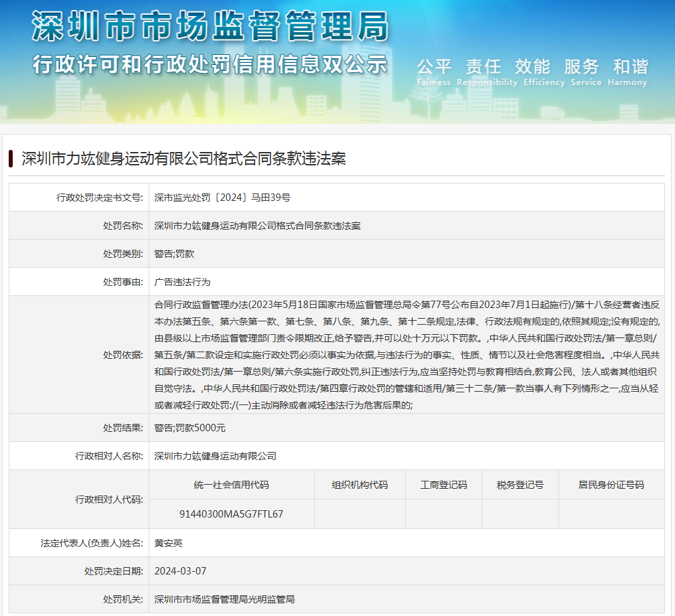Select the result value 警告;罚款5000元
This screenshot has width=675, height=616.
click(190, 428)
